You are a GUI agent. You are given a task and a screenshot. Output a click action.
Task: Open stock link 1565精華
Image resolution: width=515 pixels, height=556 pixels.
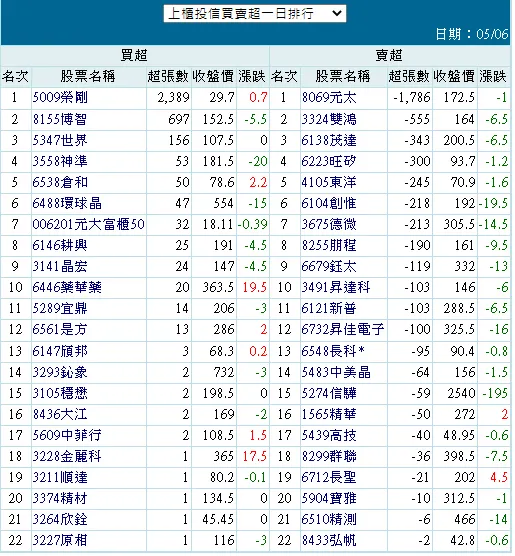(x=329, y=414)
